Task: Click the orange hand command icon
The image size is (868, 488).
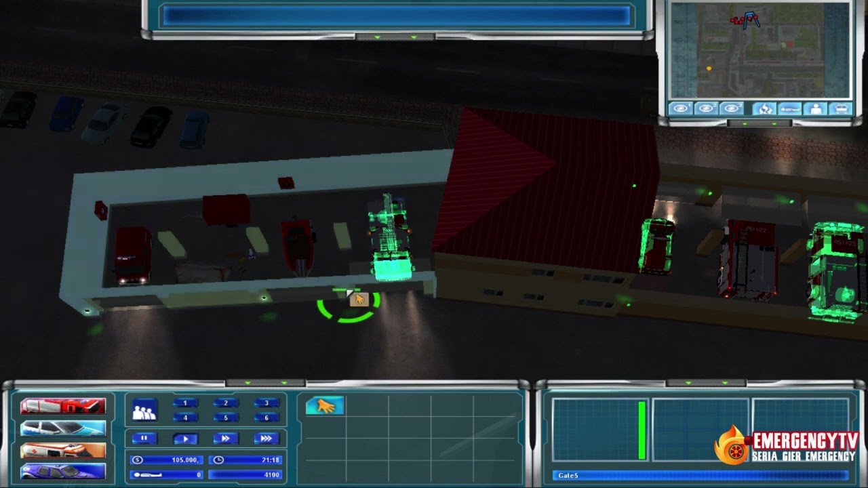Action: 325,406
